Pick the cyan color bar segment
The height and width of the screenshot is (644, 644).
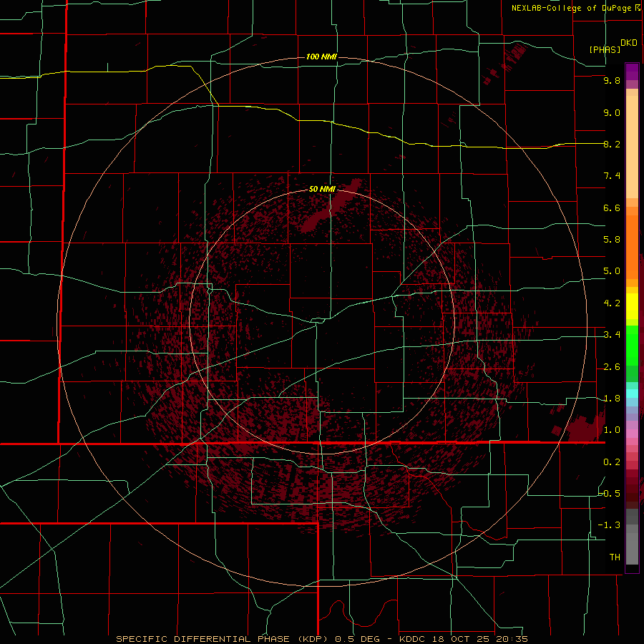[632, 394]
